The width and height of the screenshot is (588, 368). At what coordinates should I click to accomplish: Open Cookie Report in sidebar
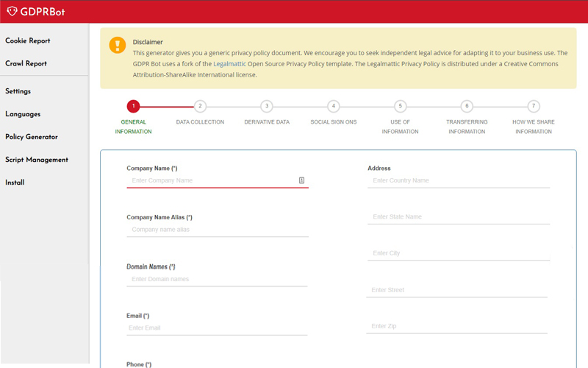(28, 40)
